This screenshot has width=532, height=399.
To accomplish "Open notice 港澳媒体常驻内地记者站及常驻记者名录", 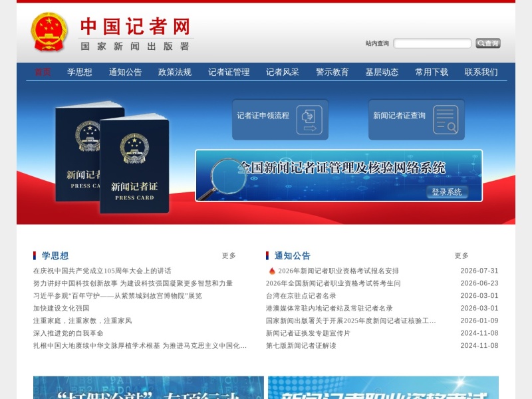I will pyautogui.click(x=329, y=308).
